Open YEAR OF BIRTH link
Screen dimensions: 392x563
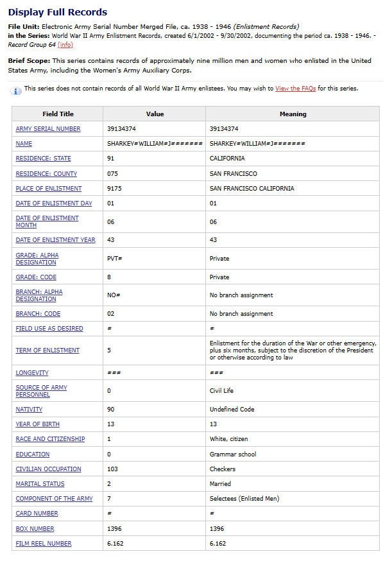click(x=38, y=424)
